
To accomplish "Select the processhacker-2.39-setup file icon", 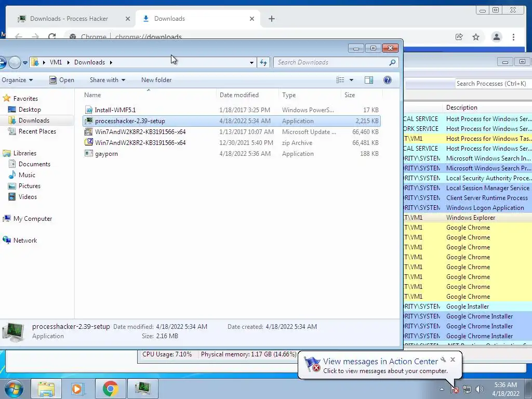I will click(88, 121).
